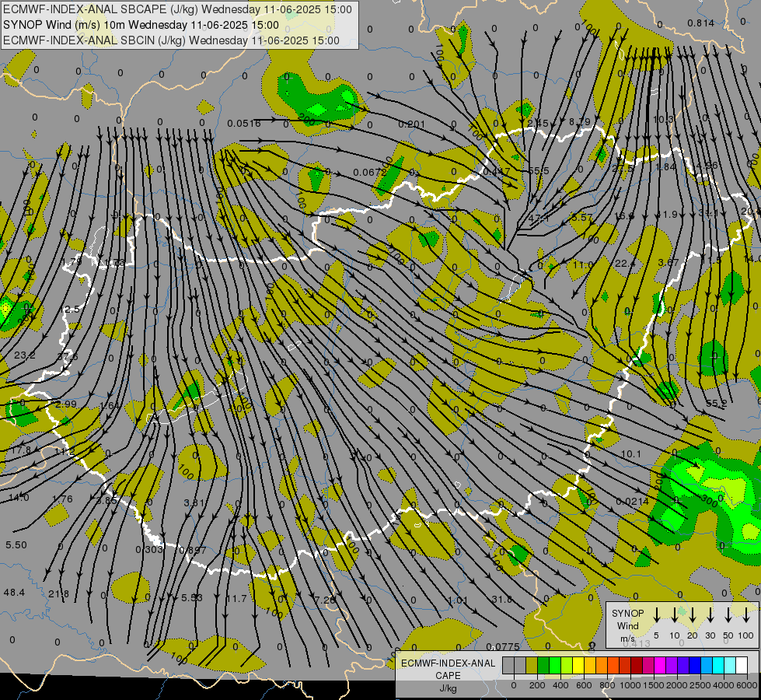Click the 10.1 CIN value on the map
761x700 pixels.
click(631, 453)
